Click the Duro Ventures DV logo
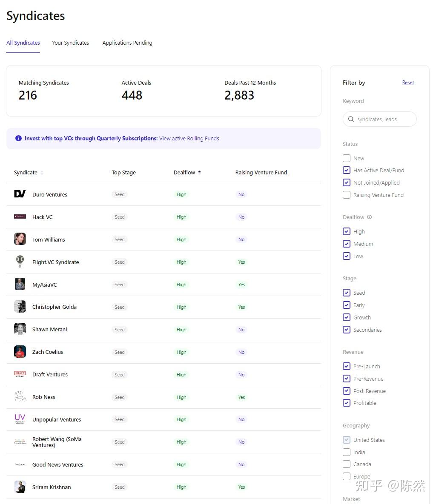 pos(20,194)
